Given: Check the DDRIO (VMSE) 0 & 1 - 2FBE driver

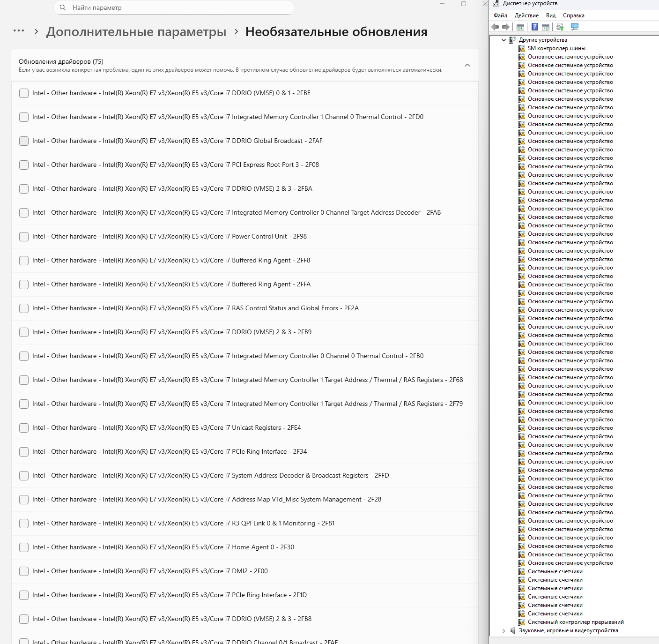Looking at the screenshot, I should 24,93.
